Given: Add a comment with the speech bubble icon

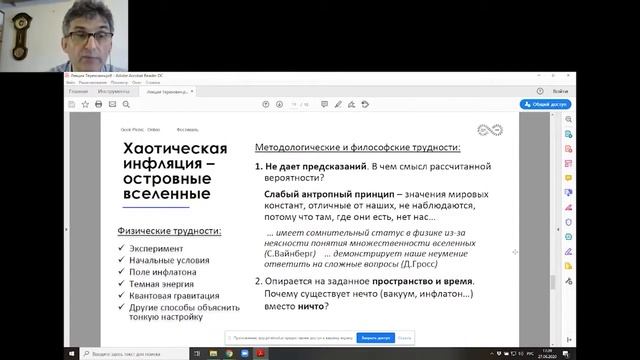Looking at the screenshot, I should pos(324,104).
